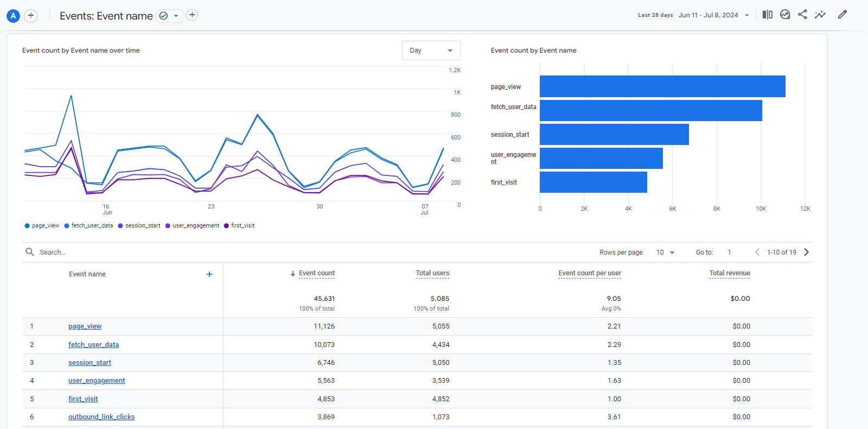Screen dimensions: 868x429
Task: Click the share report icon
Action: (x=802, y=15)
